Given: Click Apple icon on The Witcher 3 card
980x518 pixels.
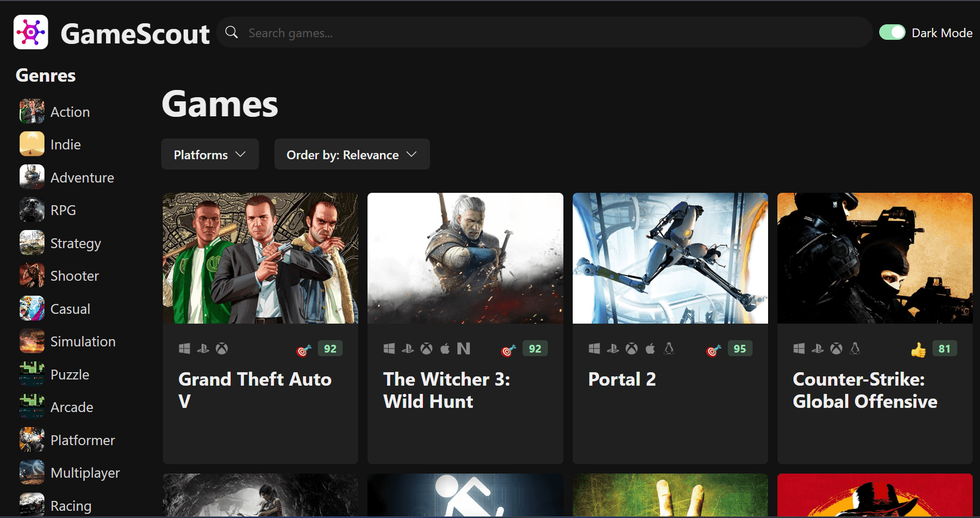Looking at the screenshot, I should point(445,349).
